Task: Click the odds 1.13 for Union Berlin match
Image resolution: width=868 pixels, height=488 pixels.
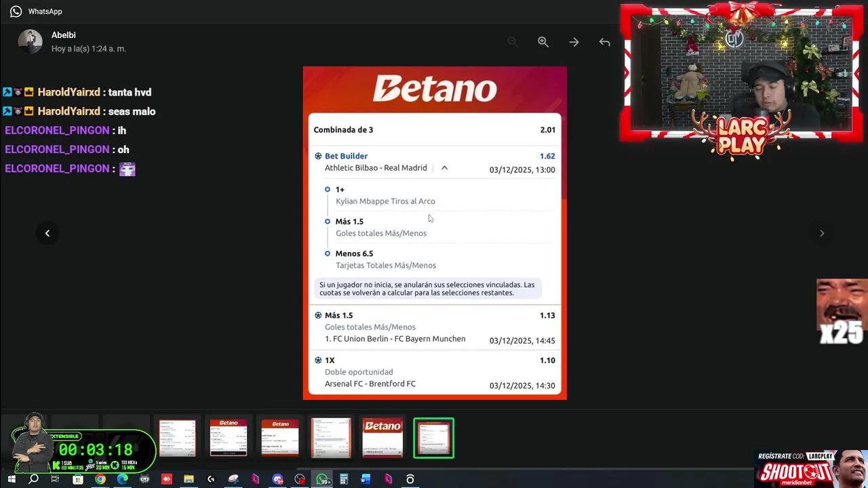Action: [x=547, y=315]
